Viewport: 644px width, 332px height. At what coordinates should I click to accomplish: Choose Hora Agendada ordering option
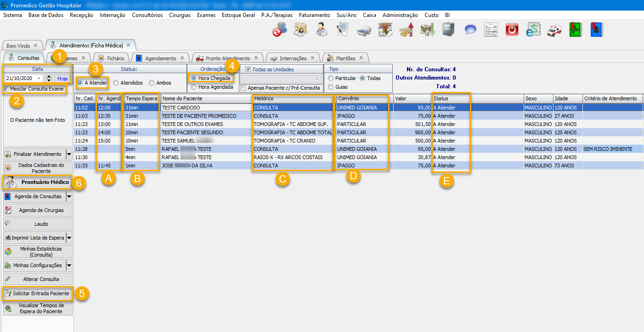[194, 87]
